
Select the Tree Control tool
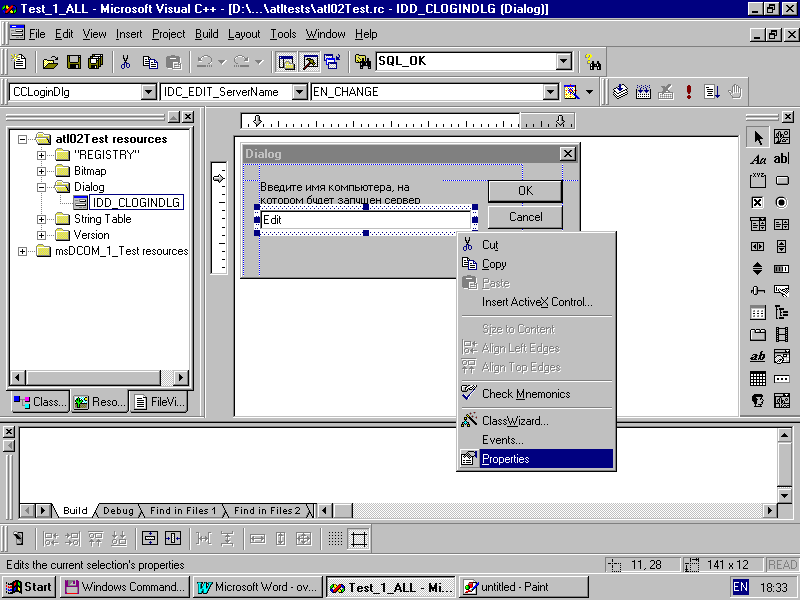point(781,312)
